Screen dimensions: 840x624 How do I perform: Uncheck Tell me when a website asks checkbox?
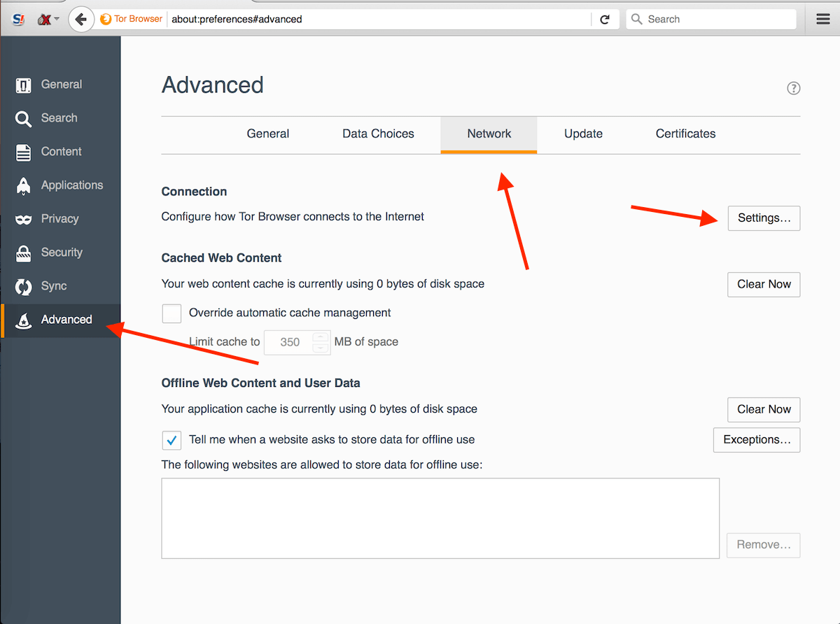(x=171, y=440)
